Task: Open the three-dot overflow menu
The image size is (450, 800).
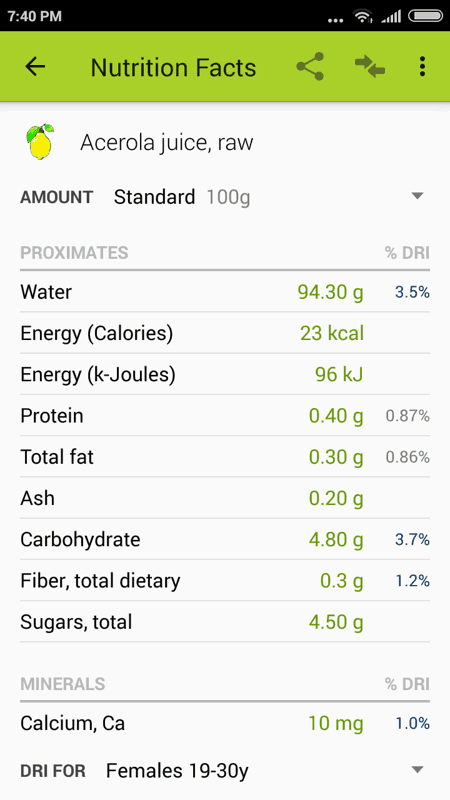Action: click(x=422, y=66)
